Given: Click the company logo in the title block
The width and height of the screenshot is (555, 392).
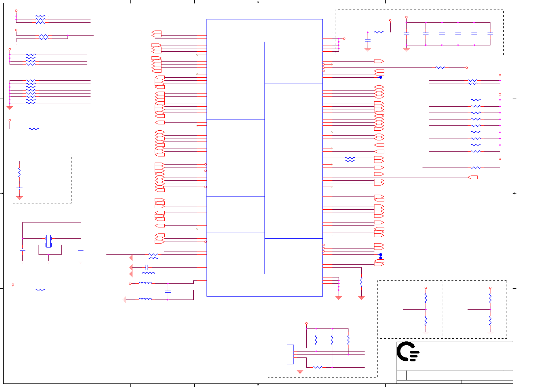Looking at the screenshot, I should point(408,352).
